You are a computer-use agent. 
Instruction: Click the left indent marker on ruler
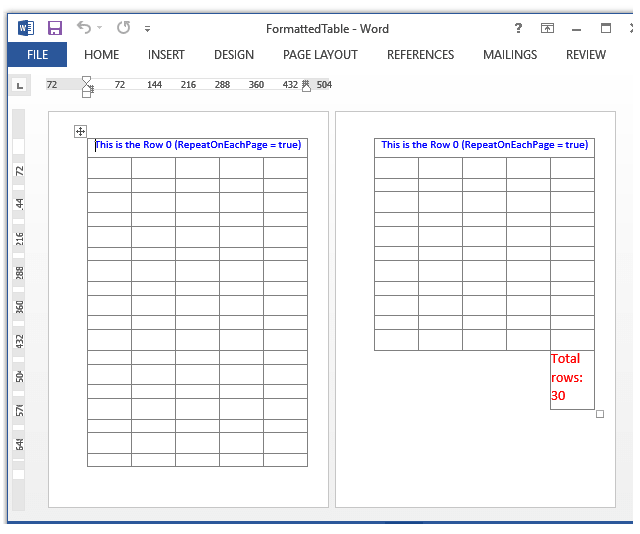pyautogui.click(x=87, y=94)
